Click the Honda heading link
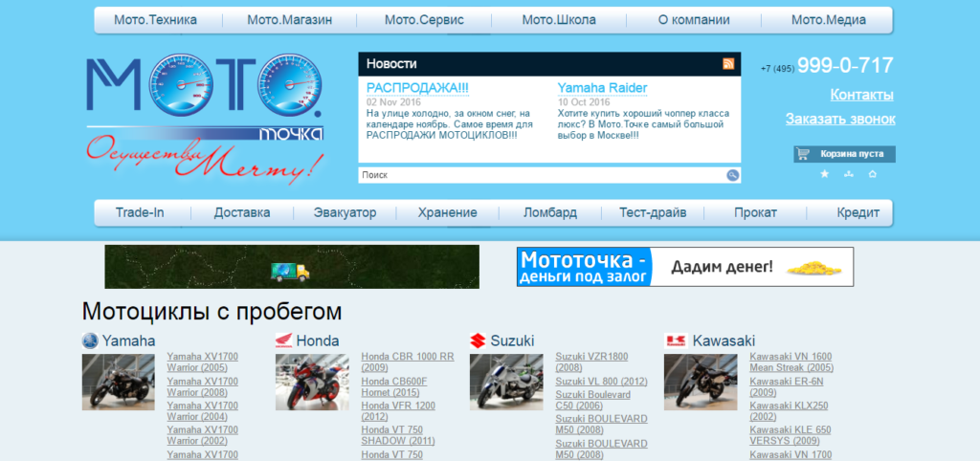The width and height of the screenshot is (980, 461). (318, 341)
